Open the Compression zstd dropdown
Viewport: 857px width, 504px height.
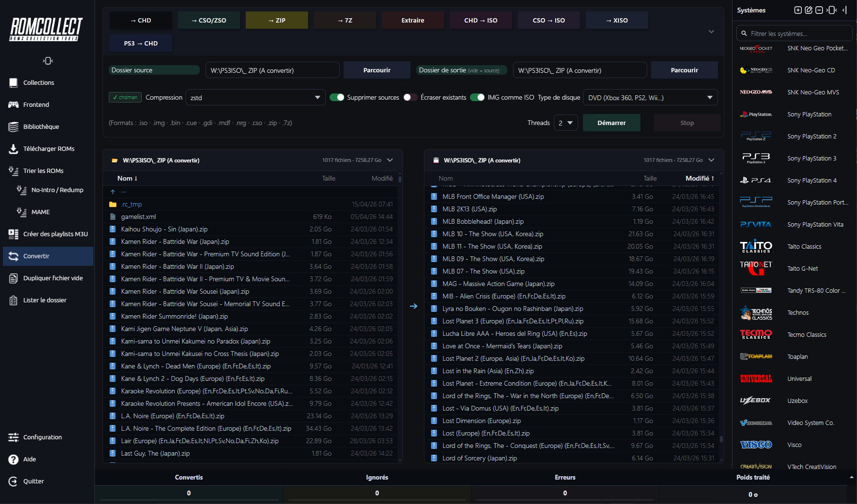click(255, 98)
